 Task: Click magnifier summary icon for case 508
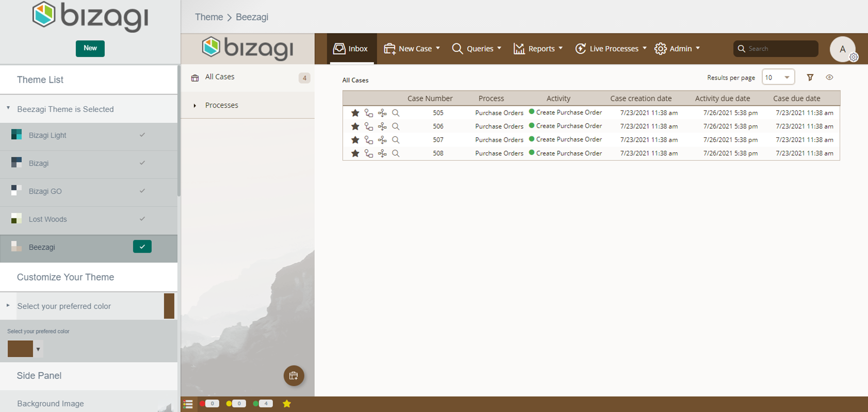point(396,153)
